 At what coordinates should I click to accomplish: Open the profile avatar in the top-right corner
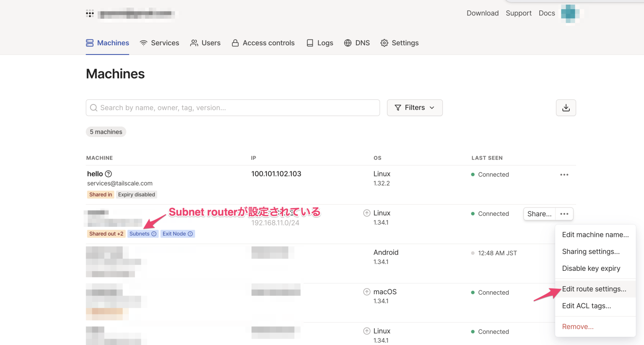click(x=569, y=13)
